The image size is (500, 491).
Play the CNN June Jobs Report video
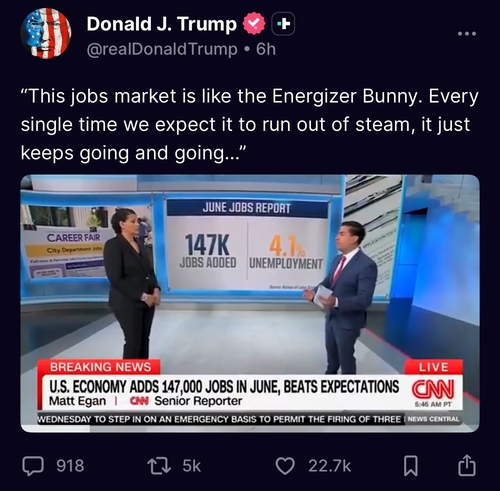(250, 303)
